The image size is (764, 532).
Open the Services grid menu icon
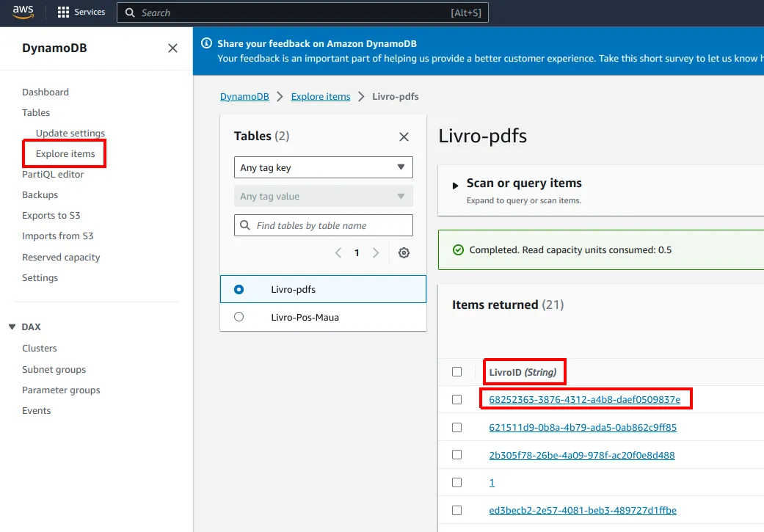click(x=63, y=12)
